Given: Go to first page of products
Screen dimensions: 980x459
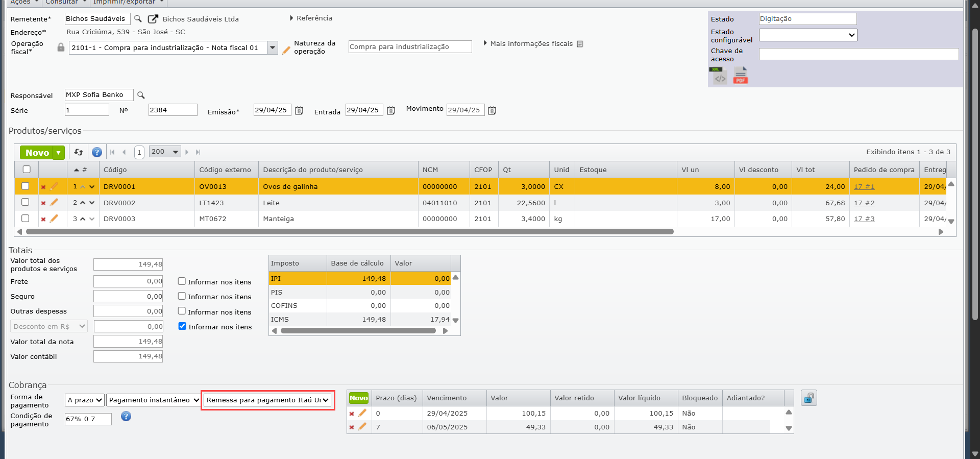Looking at the screenshot, I should [113, 152].
